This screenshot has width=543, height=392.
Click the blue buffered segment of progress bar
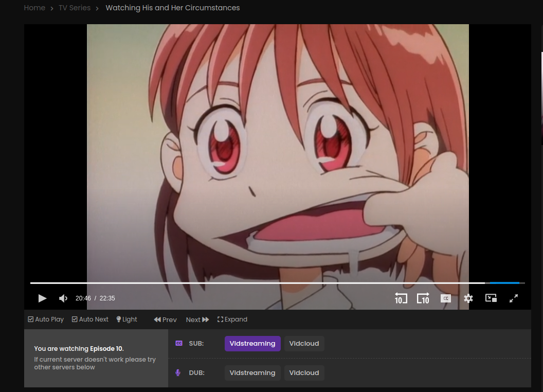[504, 283]
